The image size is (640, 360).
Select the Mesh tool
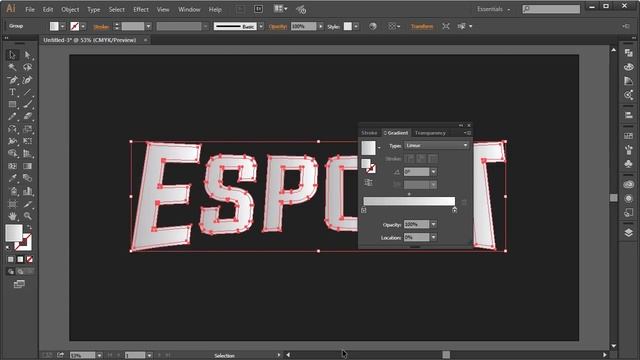click(x=12, y=166)
